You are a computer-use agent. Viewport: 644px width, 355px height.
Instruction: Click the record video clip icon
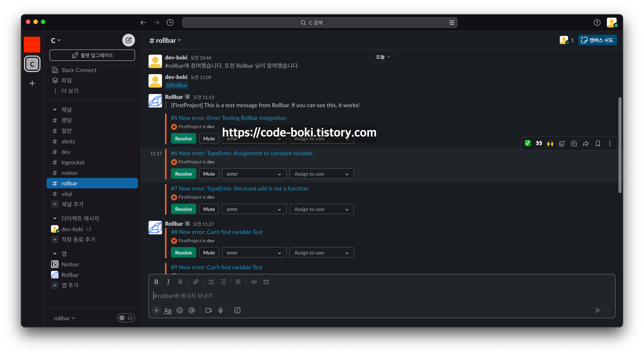[x=209, y=311]
